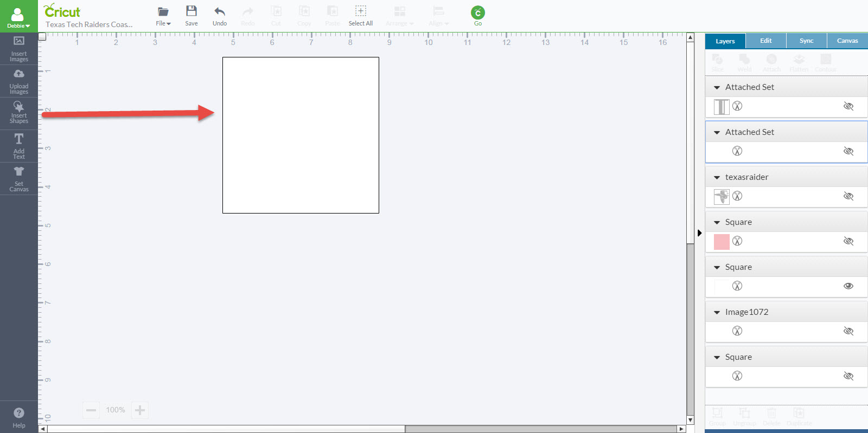Show the hidden texasraider layer
Viewport: 868px width, 433px height.
tap(848, 196)
